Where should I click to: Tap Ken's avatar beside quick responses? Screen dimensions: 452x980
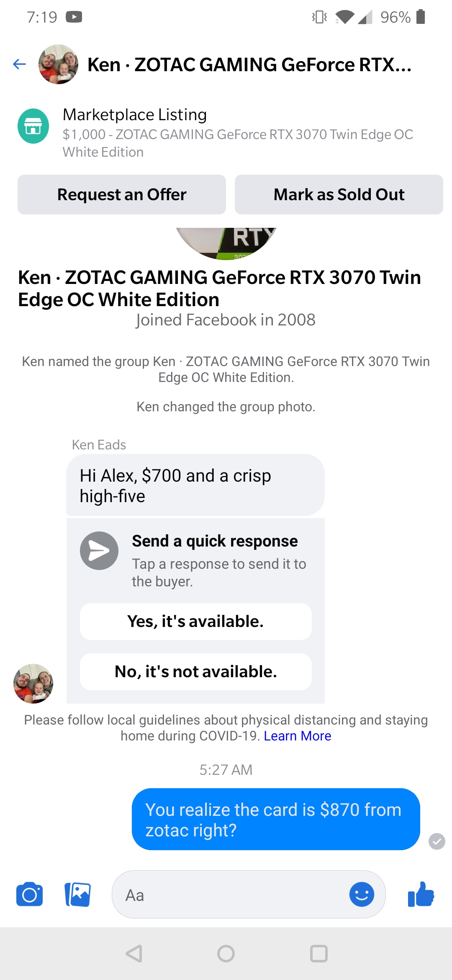coord(33,683)
